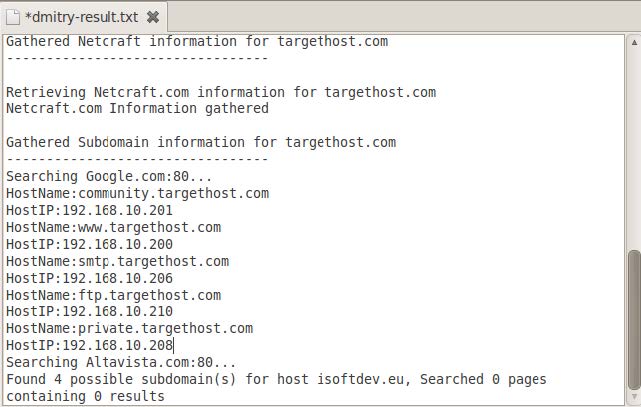Image resolution: width=641 pixels, height=407 pixels.
Task: Click the HostName:www.targethost.com line
Action: coord(113,227)
